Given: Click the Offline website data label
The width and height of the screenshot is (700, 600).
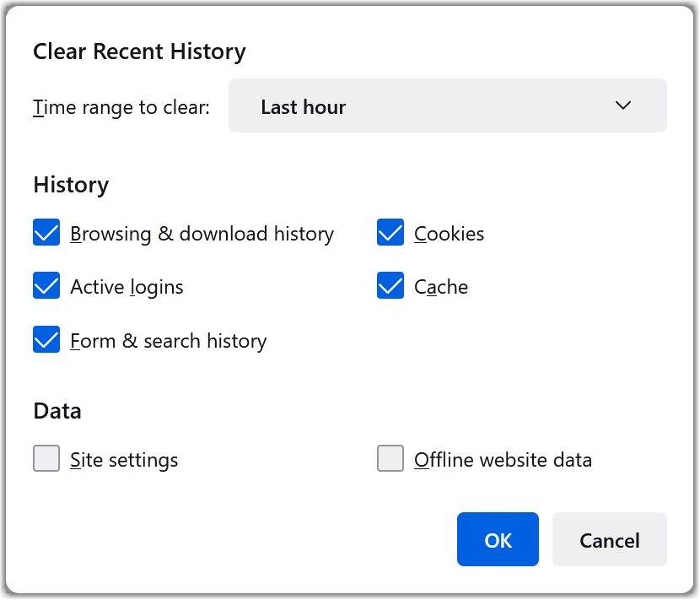Looking at the screenshot, I should [x=503, y=458].
